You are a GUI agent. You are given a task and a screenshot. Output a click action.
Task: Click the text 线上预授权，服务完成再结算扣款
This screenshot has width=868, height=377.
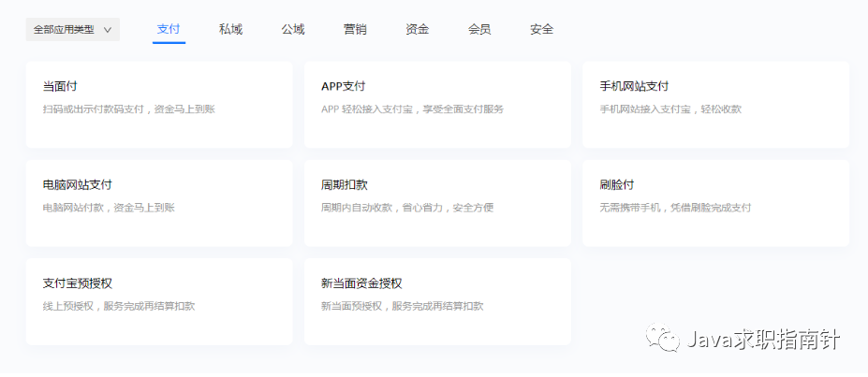pos(119,306)
